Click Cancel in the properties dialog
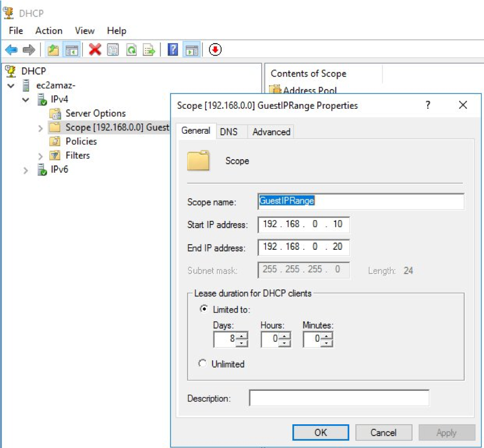The width and height of the screenshot is (484, 448). pos(383,432)
